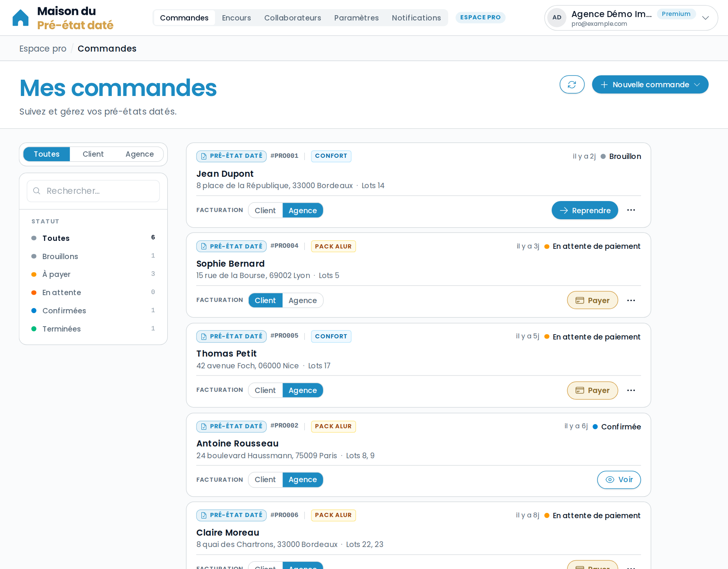Set Thomas Petit billing to Agence

point(303,390)
